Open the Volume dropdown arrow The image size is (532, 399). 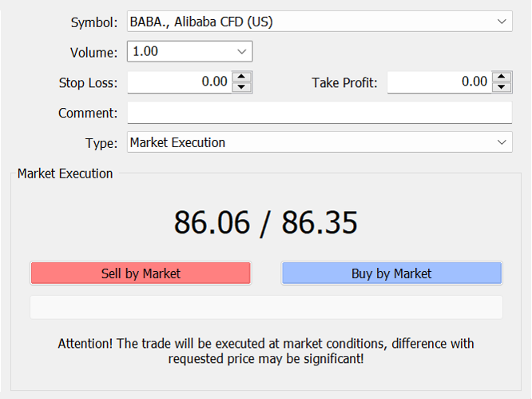point(242,52)
